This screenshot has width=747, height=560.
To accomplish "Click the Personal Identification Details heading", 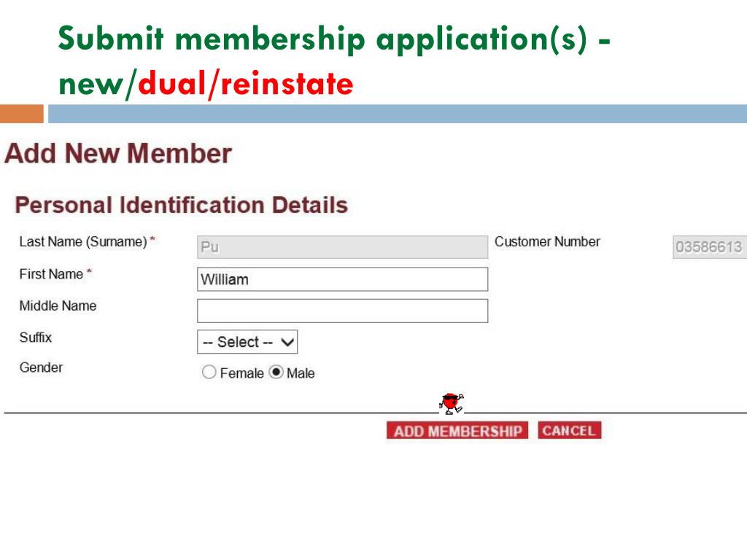I will coord(182,205).
